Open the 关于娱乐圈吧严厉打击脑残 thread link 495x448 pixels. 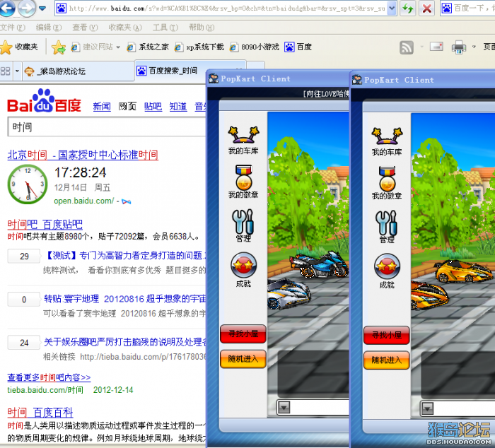point(124,342)
